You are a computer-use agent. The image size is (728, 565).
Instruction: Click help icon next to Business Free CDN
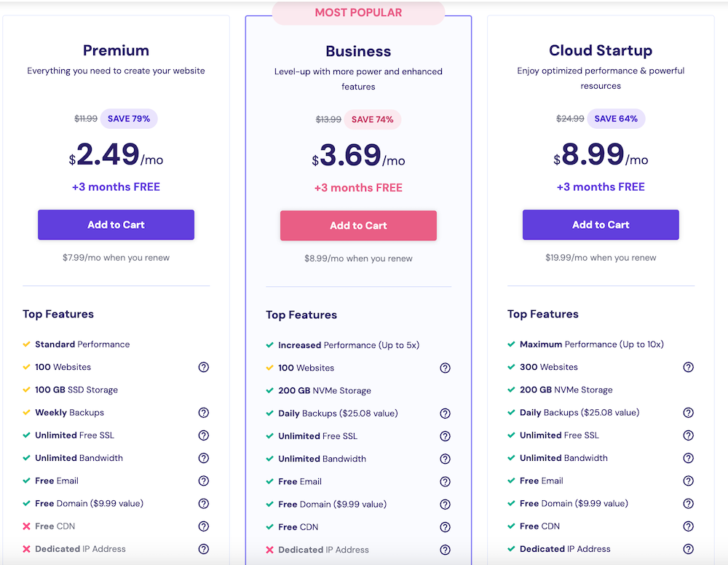[x=446, y=527]
